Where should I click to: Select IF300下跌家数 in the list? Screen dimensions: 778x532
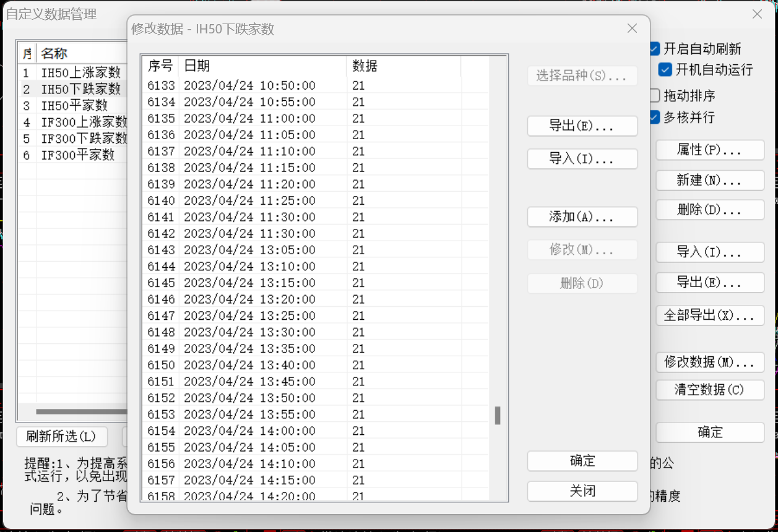tap(73, 139)
